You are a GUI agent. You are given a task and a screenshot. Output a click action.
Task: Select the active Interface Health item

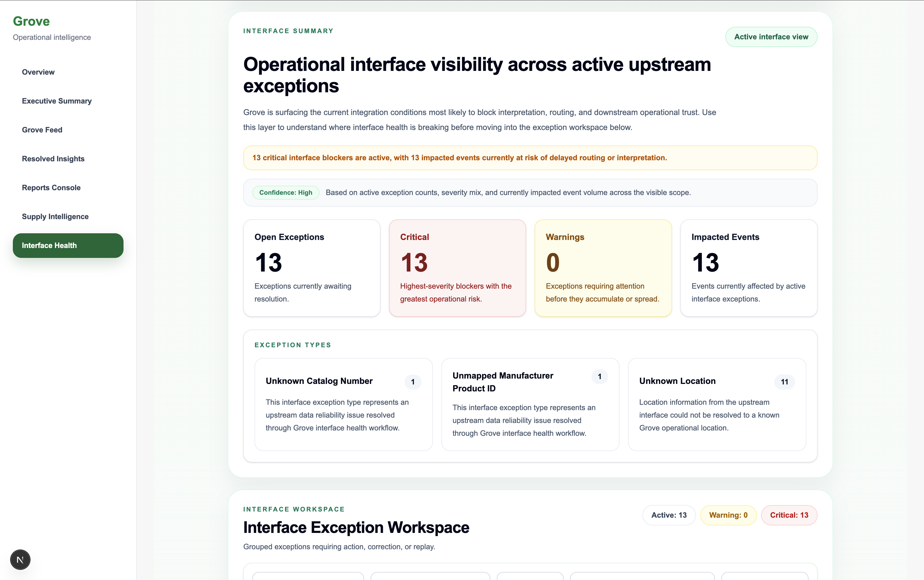[x=68, y=246]
